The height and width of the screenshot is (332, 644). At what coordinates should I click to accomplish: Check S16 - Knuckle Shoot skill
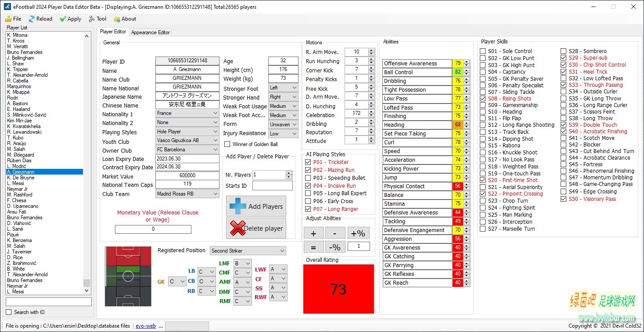(483, 153)
